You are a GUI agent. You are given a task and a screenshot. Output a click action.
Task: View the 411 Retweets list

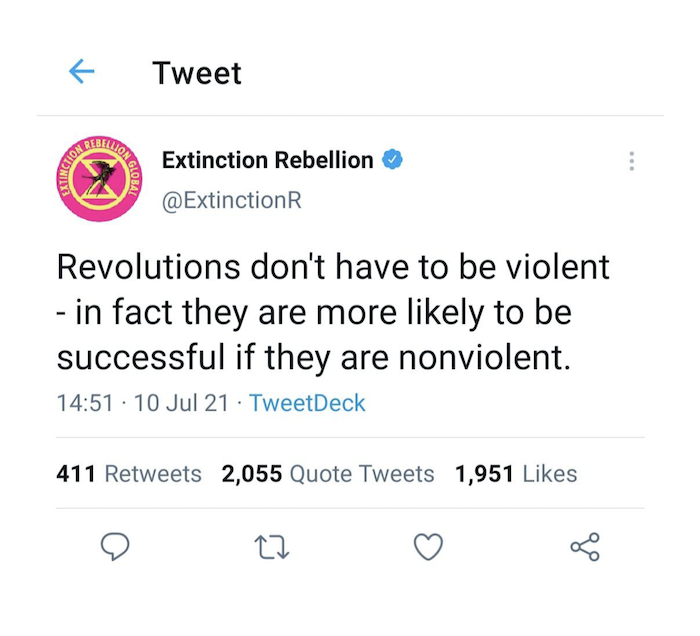click(129, 474)
